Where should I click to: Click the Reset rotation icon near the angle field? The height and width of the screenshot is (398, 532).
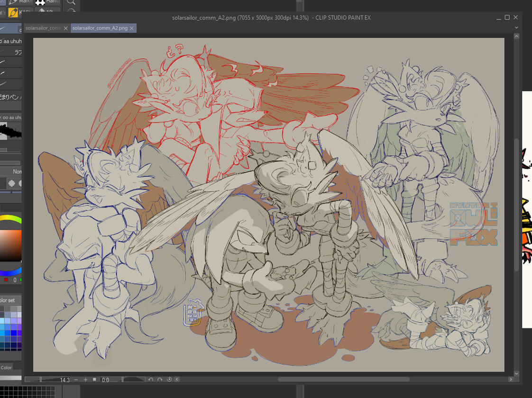click(169, 380)
